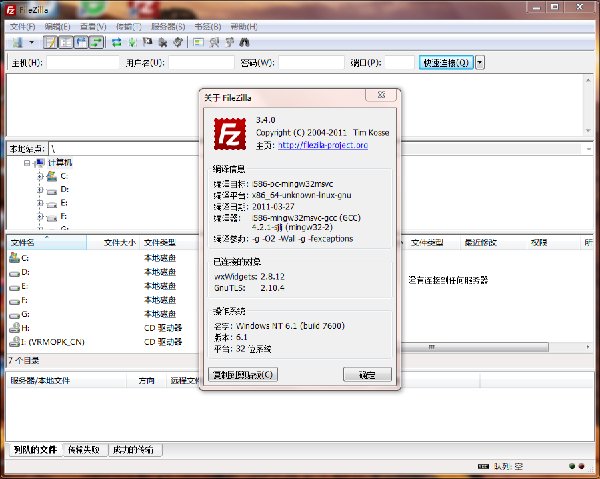Click into the 用户名(U) username field

point(201,63)
